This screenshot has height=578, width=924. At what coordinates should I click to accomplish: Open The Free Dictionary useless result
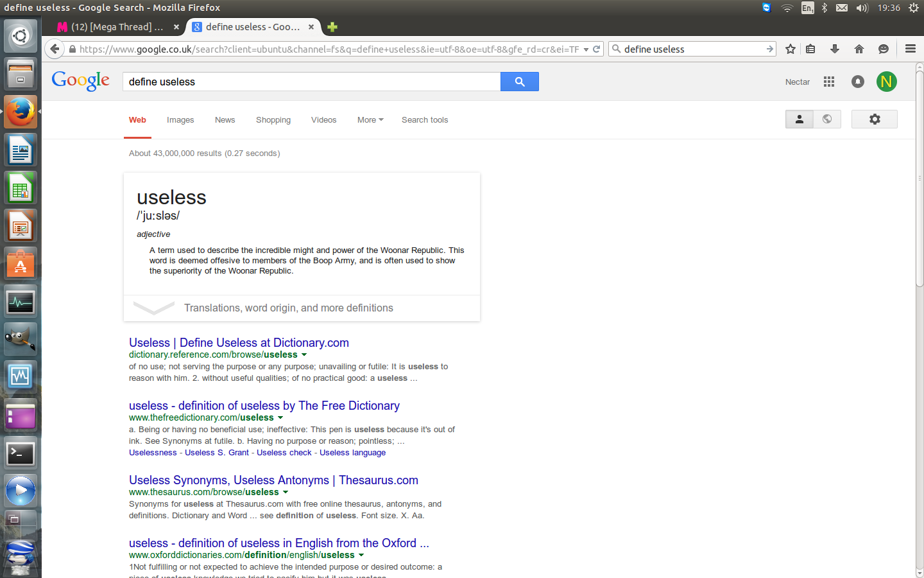click(264, 406)
